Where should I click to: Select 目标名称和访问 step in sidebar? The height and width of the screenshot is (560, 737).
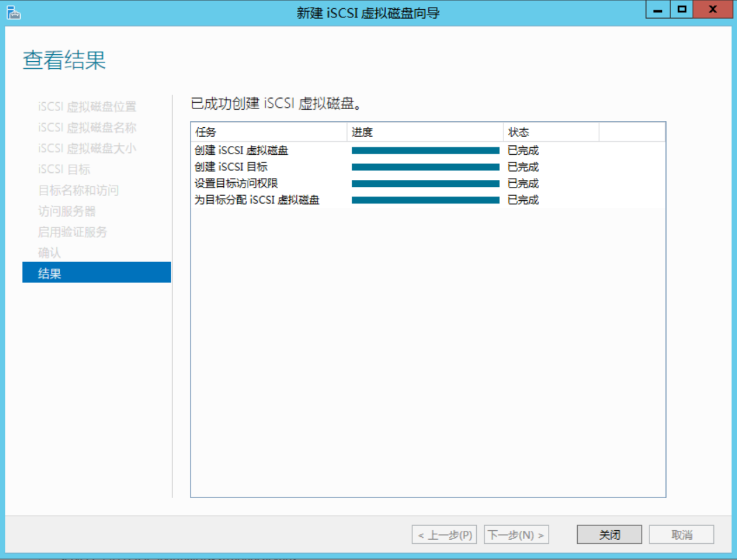[x=79, y=190]
